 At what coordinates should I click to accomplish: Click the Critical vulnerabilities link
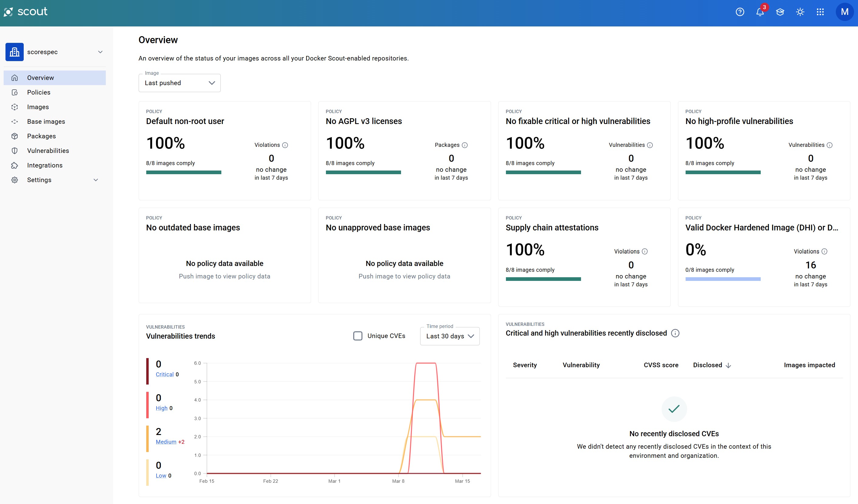click(165, 374)
